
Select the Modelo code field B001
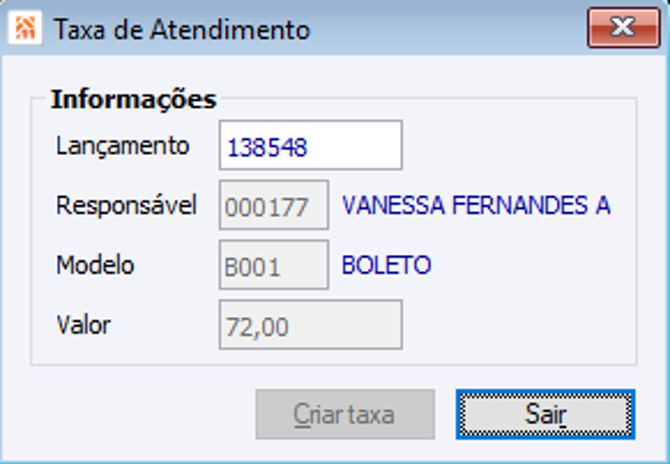tap(273, 266)
